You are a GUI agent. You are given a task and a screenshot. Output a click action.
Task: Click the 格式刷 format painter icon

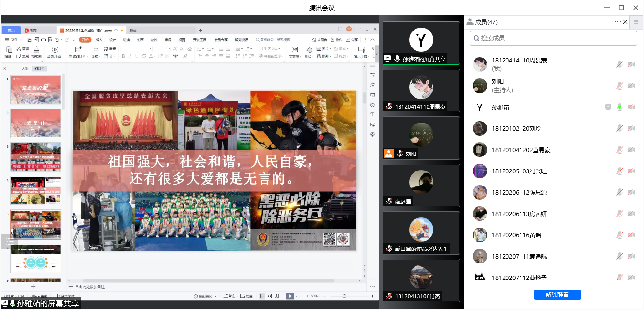36,49
